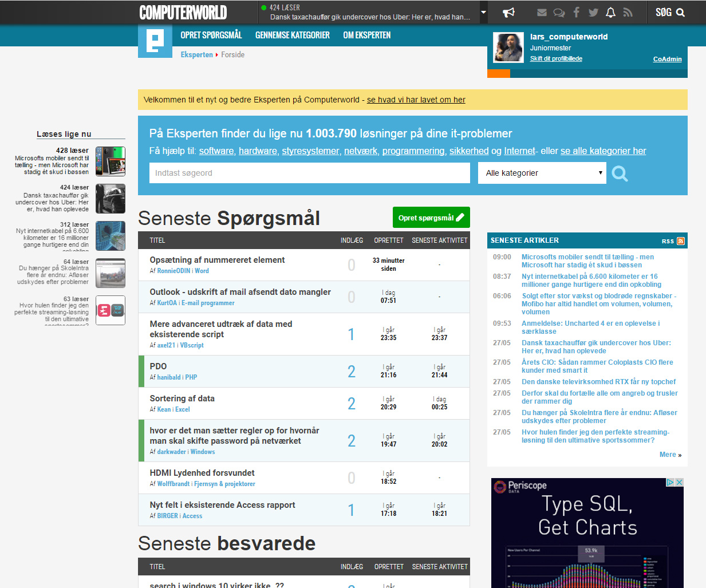Screen dimensions: 706x588
Task: Click the Eksperten 'e' logo
Action: tap(155, 41)
